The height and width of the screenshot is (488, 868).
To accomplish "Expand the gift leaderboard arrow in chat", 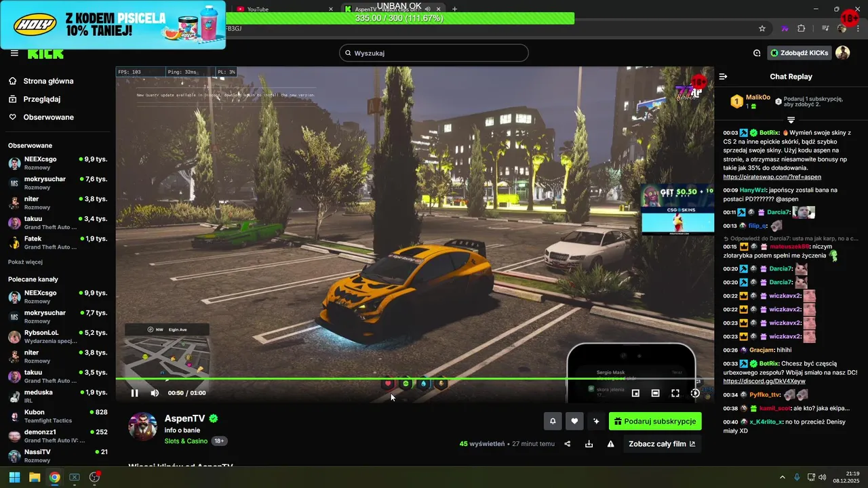I will (x=791, y=120).
